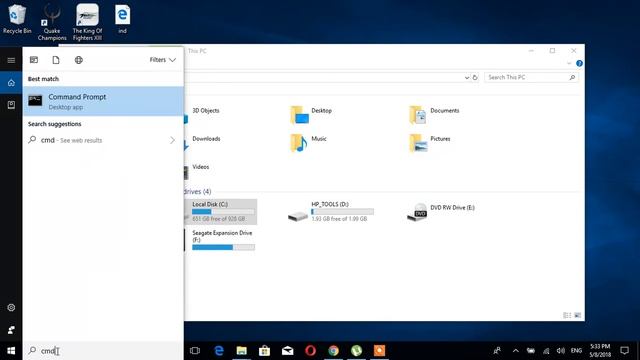640x360 pixels.
Task: Select The King Of Fighters XIII shortcut
Action: coord(87,22)
